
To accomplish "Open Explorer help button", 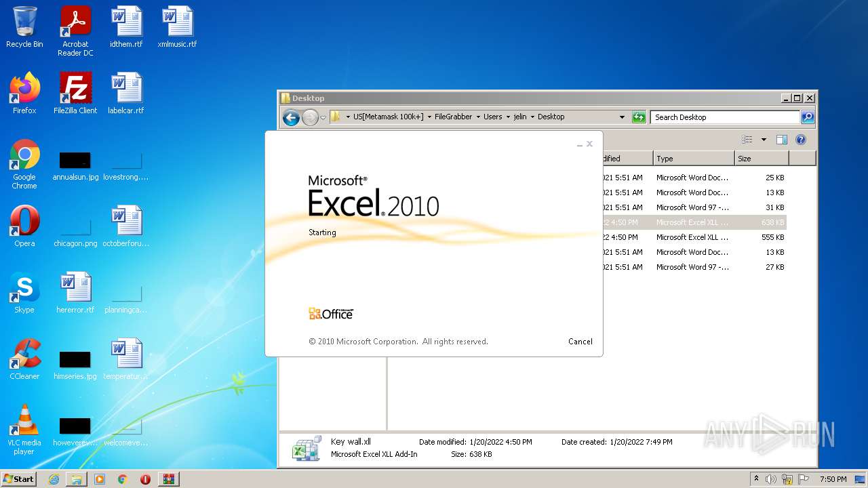I will pos(801,140).
